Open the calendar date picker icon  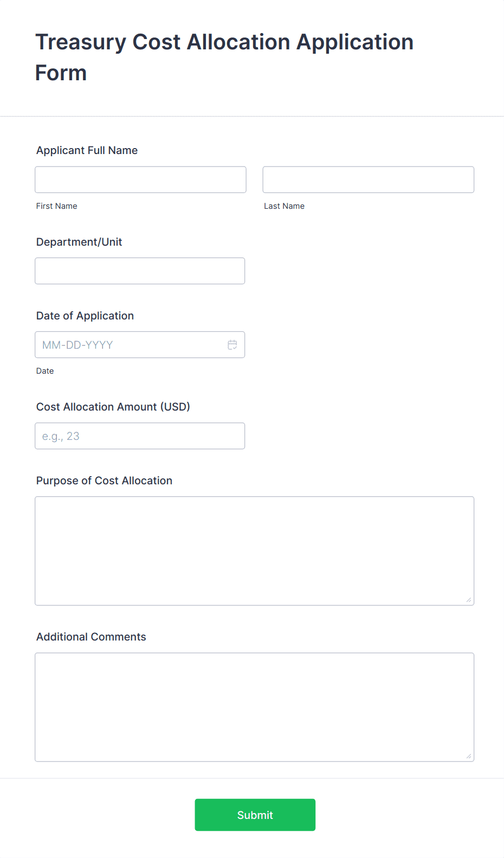232,345
